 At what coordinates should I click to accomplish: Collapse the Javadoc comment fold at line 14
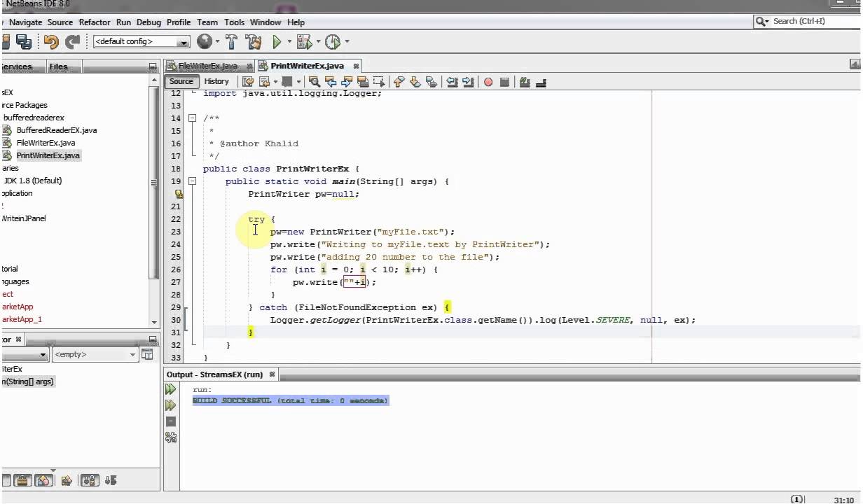pyautogui.click(x=193, y=118)
